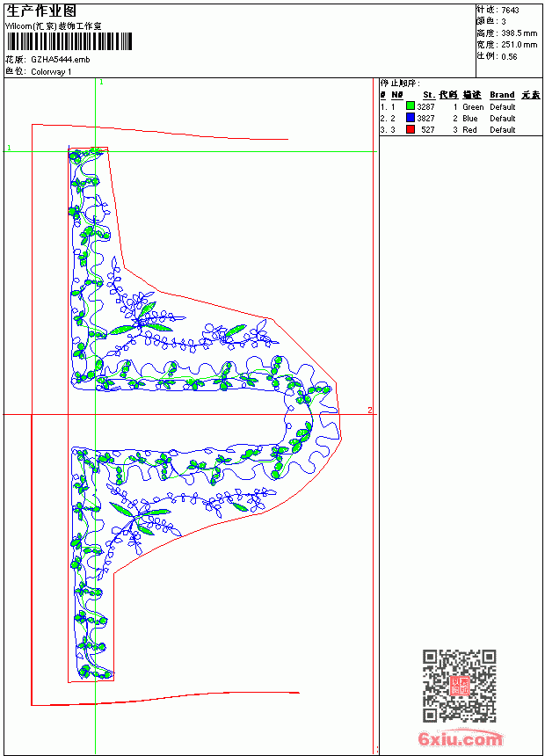545x756 pixels.
Task: Click the St. column header
Action: pos(429,95)
